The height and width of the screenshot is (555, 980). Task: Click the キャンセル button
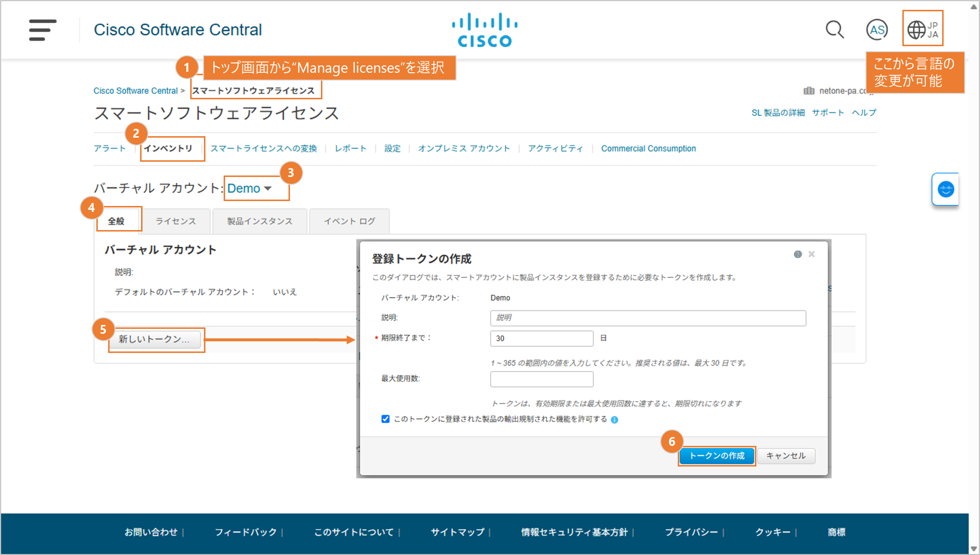(786, 456)
